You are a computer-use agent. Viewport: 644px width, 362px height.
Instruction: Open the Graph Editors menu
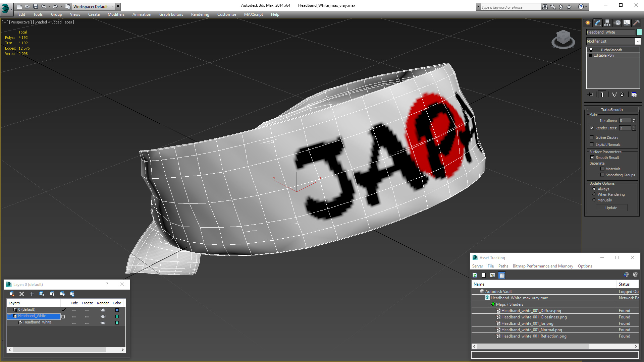click(x=171, y=14)
